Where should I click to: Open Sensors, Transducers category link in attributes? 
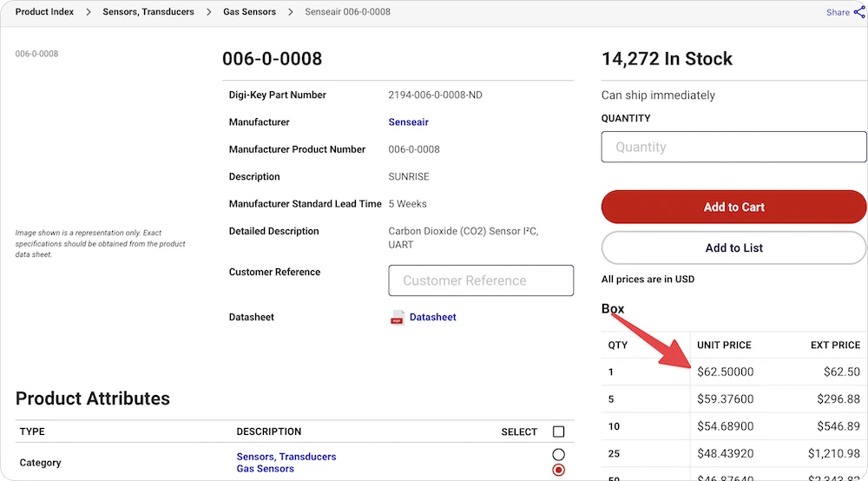point(286,457)
